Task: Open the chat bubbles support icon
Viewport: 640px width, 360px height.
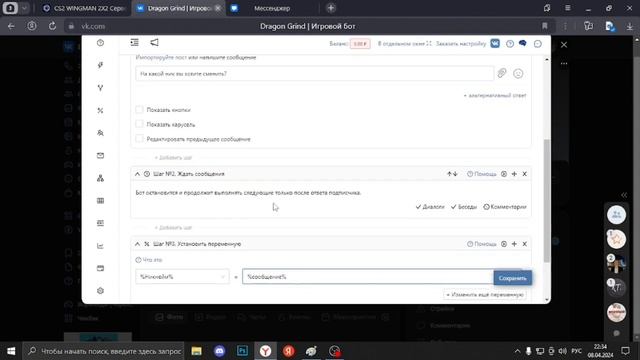Action: click(522, 43)
